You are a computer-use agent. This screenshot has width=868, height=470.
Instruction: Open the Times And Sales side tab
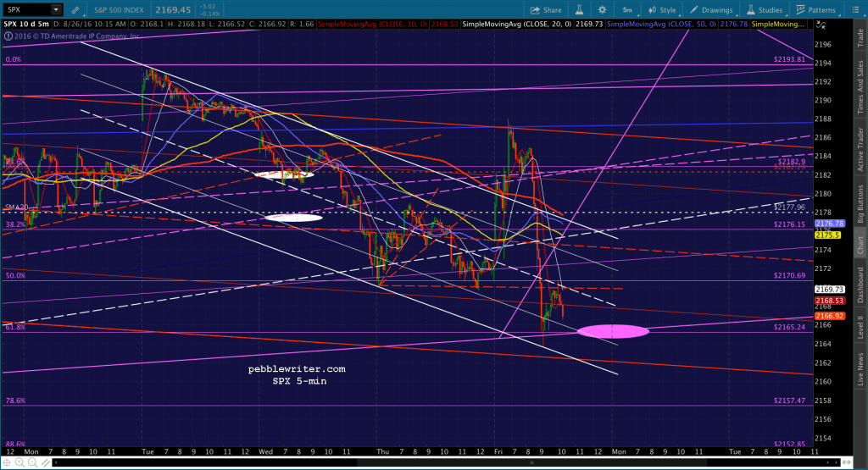[860, 87]
